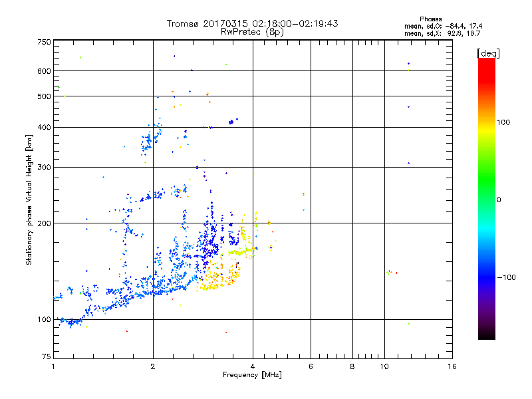Viewport: 532px width, 399px height.
Task: Click y-axis tick label '600'
Action: [44, 71]
